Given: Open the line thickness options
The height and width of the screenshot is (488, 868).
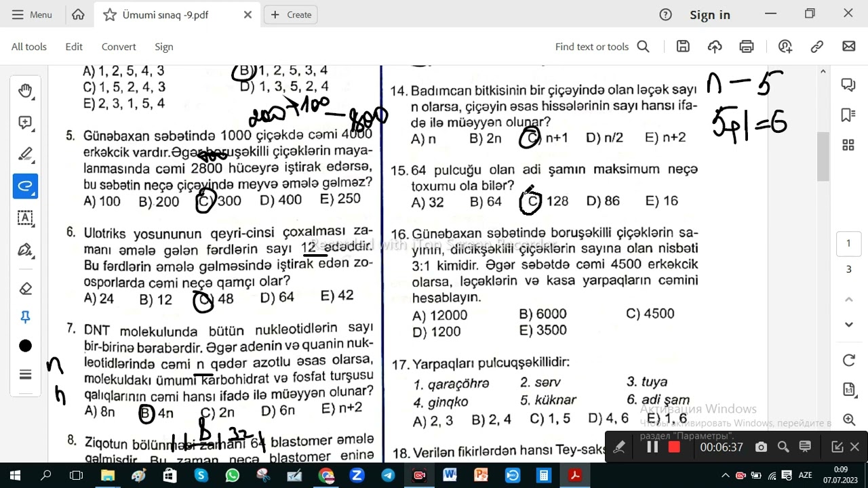Looking at the screenshot, I should point(25,375).
